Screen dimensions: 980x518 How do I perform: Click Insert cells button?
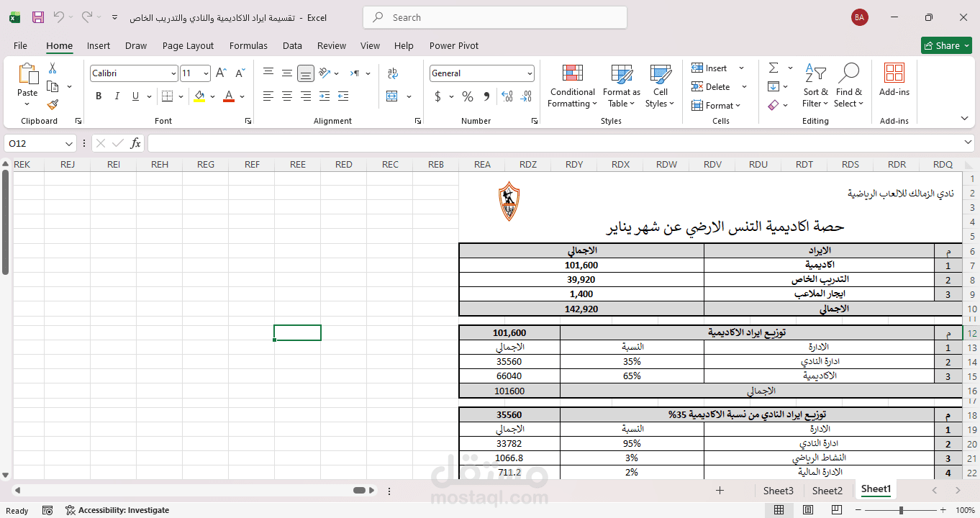[x=709, y=68]
